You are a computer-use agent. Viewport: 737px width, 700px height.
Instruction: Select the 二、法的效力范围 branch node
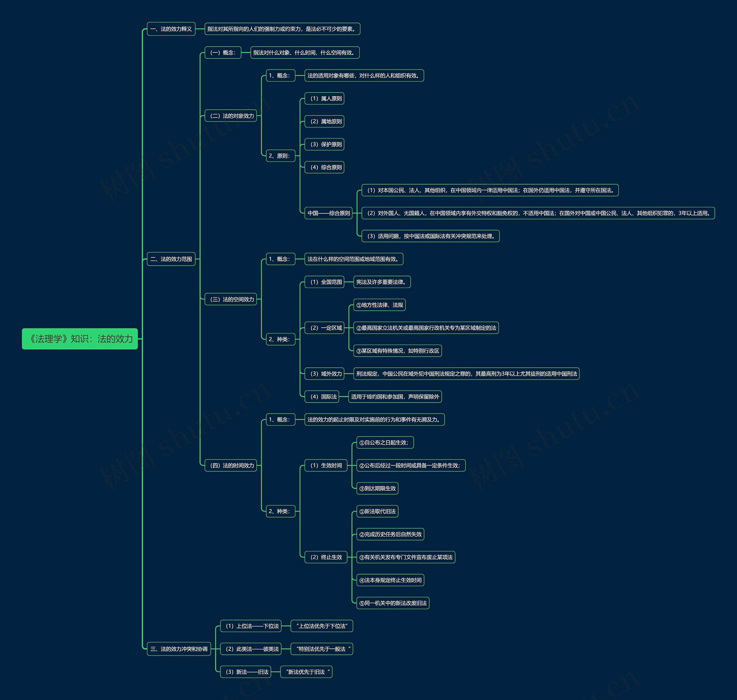[x=171, y=259]
